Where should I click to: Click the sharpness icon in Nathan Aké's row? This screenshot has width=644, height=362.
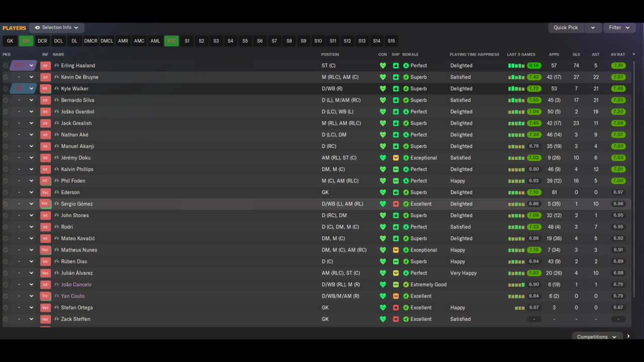coord(396,135)
